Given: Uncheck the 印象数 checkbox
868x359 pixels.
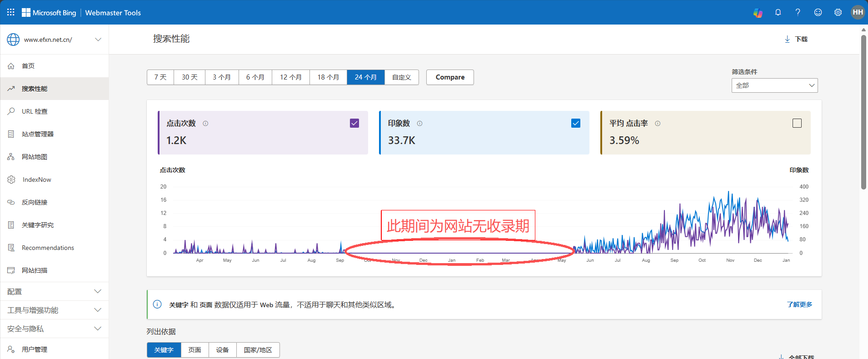Looking at the screenshot, I should click(576, 123).
